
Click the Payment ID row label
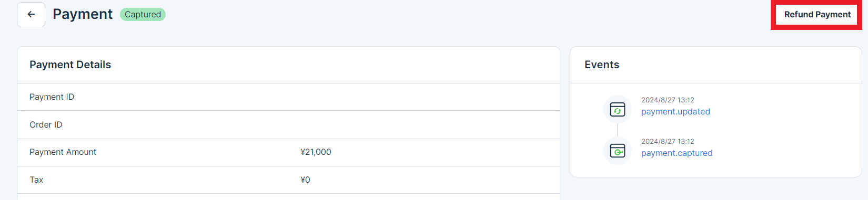pos(52,97)
